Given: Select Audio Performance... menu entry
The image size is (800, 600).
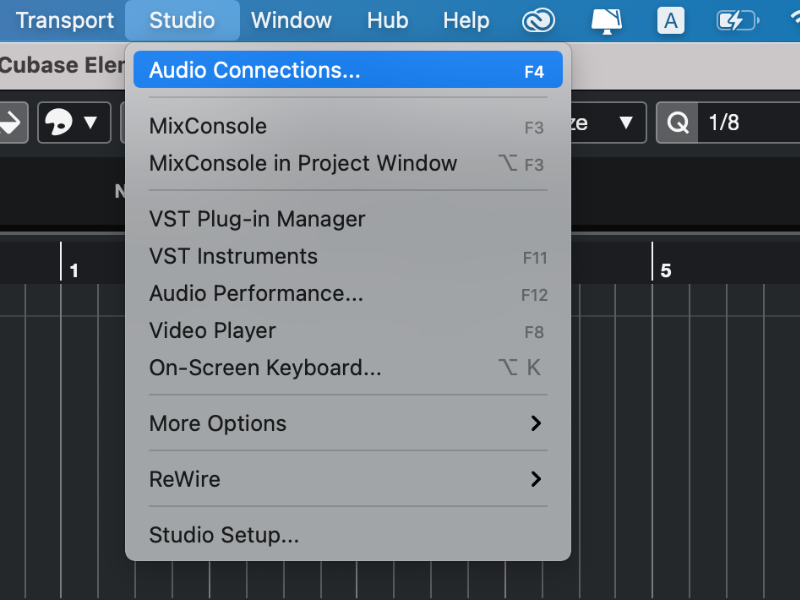Looking at the screenshot, I should coord(348,293).
